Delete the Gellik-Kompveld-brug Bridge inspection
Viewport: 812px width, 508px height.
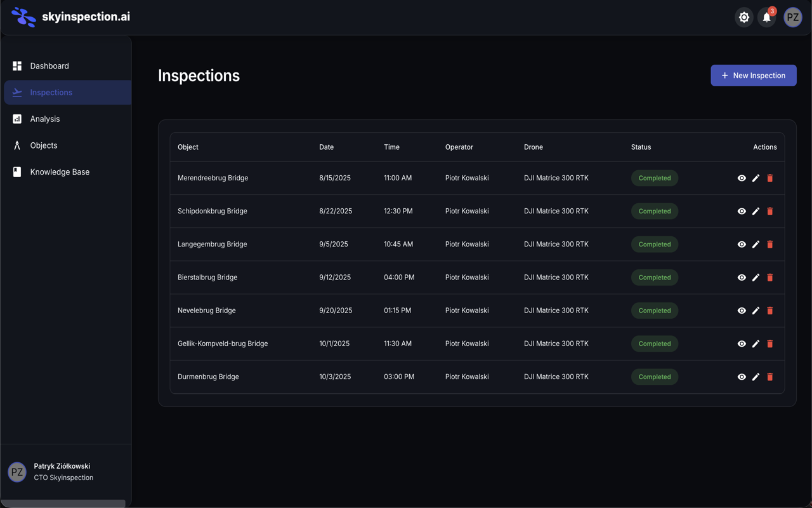pos(770,344)
